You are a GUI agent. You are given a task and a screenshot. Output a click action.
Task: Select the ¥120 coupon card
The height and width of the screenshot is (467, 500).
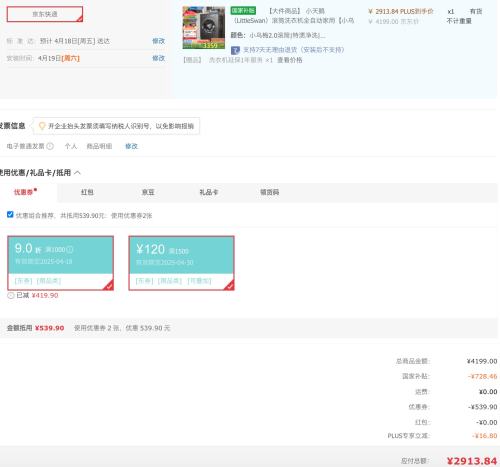pos(182,263)
